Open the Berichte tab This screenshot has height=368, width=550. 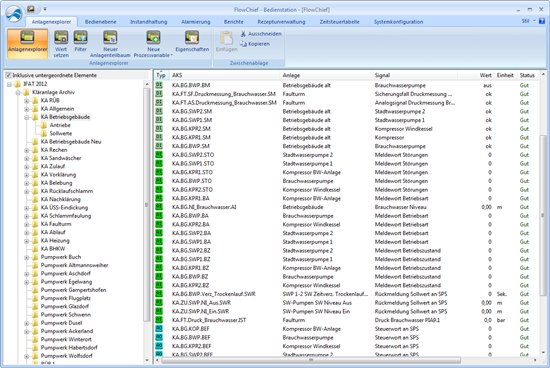click(x=234, y=22)
